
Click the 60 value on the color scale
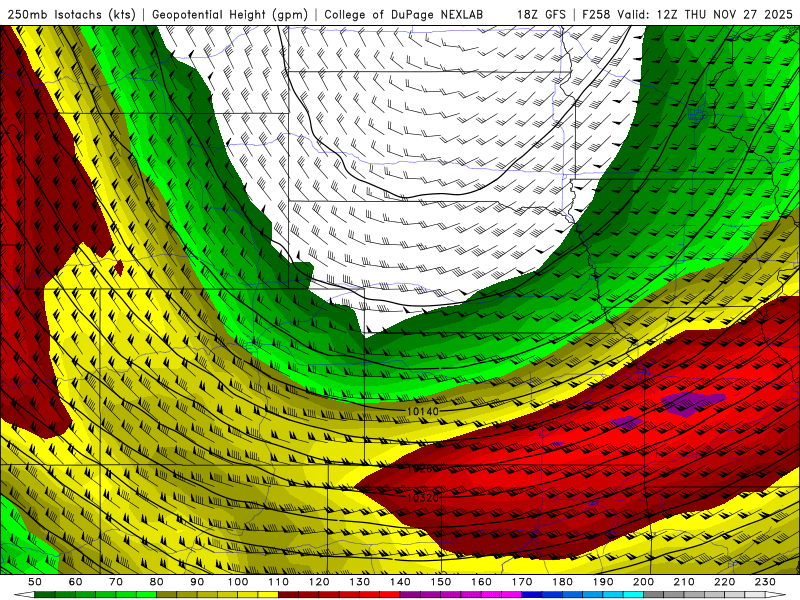[x=76, y=582]
